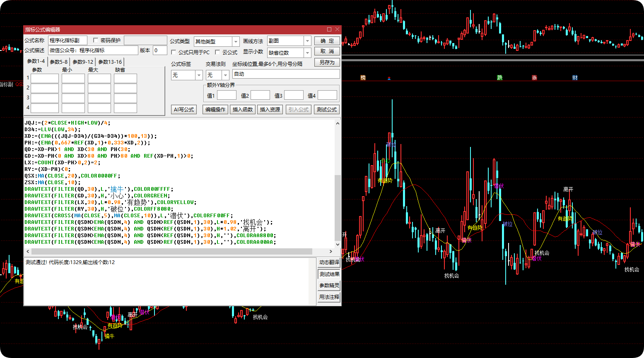
Task: Open the 交易法则 dropdown
Action: pyautogui.click(x=225, y=75)
